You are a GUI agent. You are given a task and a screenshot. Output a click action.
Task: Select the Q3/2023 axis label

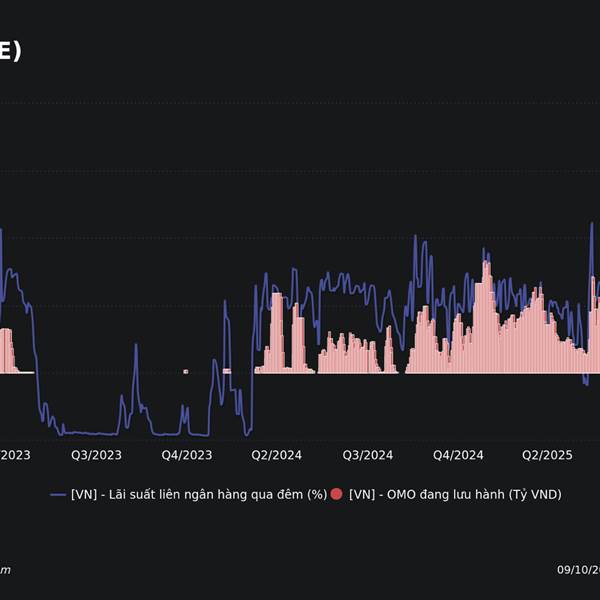point(96,455)
